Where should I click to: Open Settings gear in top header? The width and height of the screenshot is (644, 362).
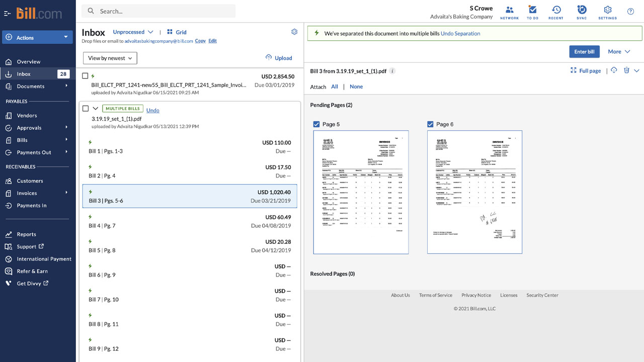tap(607, 13)
